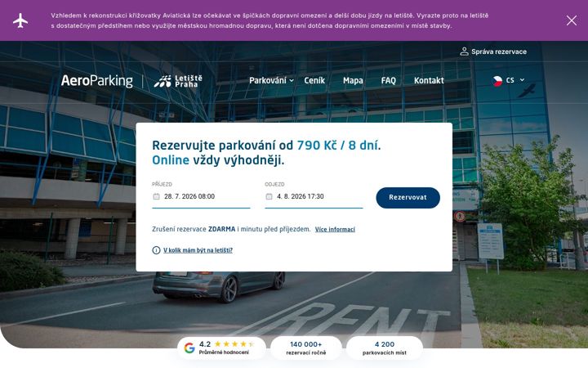The width and height of the screenshot is (588, 368).
Task: Click the airplane icon in the banner
Action: 20,20
